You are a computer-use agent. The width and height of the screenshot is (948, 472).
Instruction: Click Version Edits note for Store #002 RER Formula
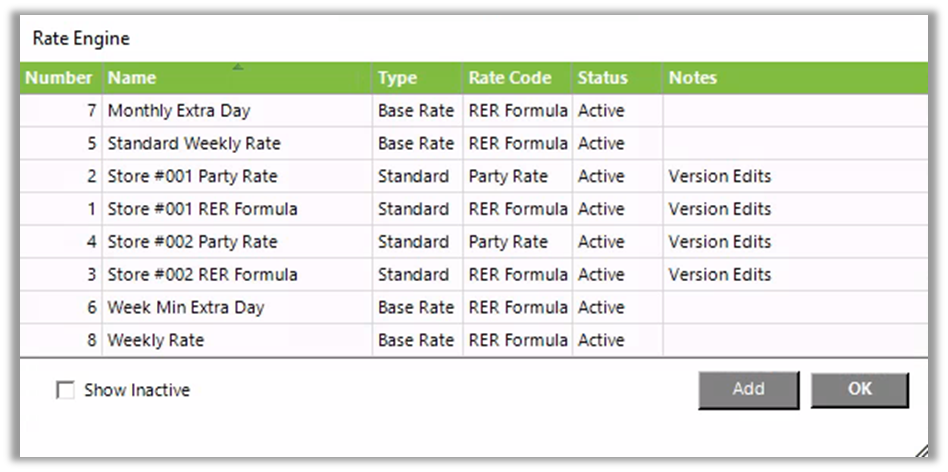pos(720,275)
